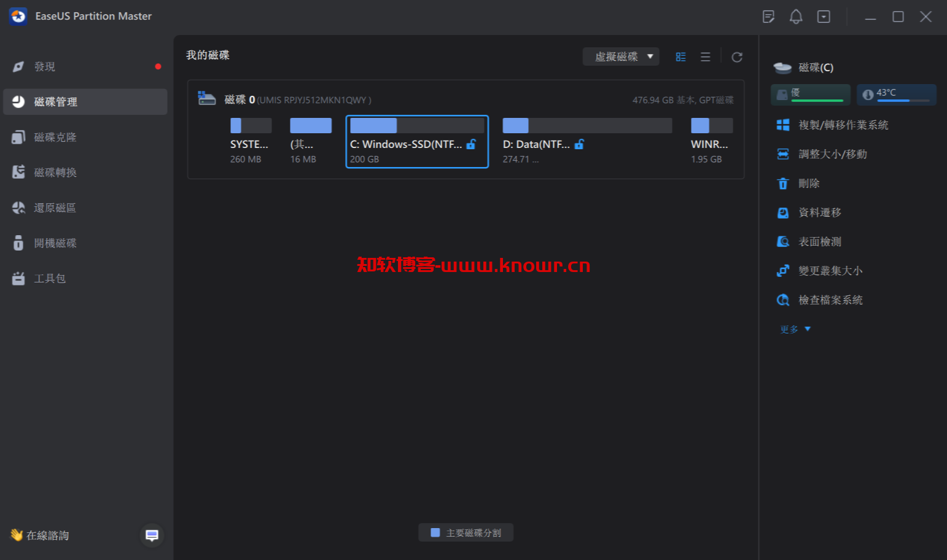
Task: Click the trash delete icon
Action: [x=783, y=184]
